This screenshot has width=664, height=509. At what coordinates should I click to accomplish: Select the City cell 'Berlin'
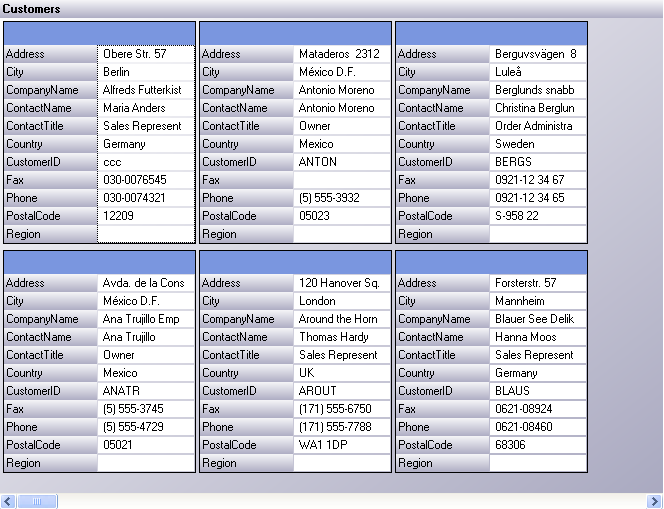146,72
